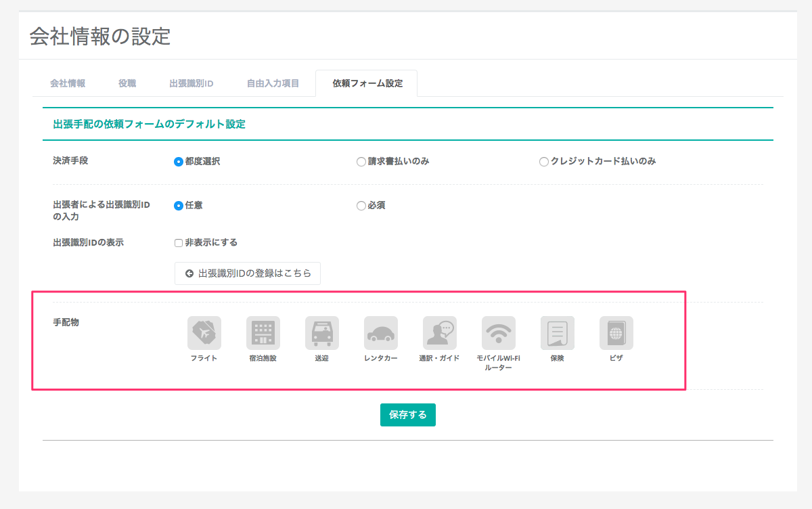Open the 出張識別ID tab
The image size is (812, 509).
(191, 84)
